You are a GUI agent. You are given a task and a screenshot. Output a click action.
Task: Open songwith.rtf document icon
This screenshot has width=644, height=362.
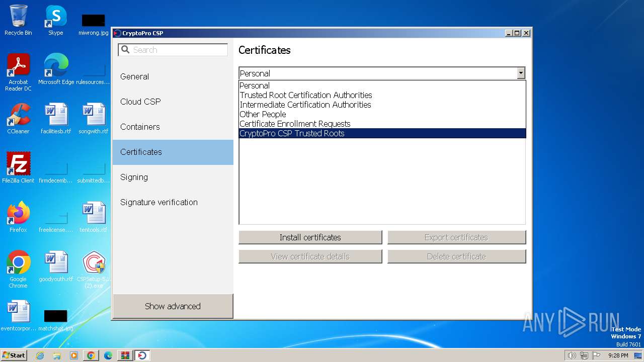click(x=94, y=119)
